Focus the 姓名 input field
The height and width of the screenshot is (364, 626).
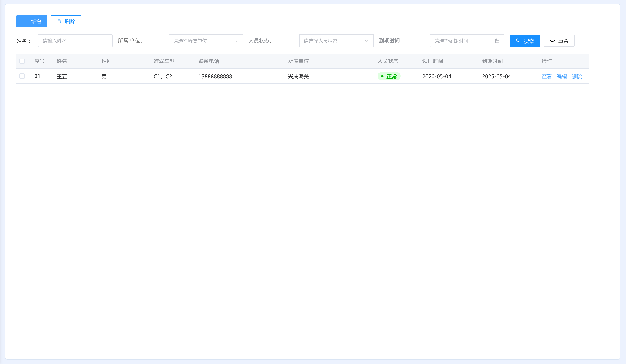[x=75, y=41]
